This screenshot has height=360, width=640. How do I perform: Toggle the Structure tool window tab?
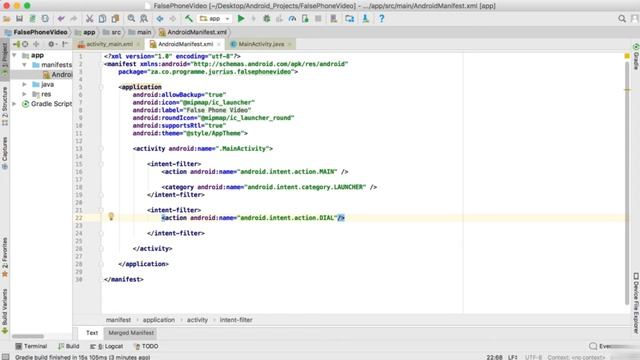point(5,105)
